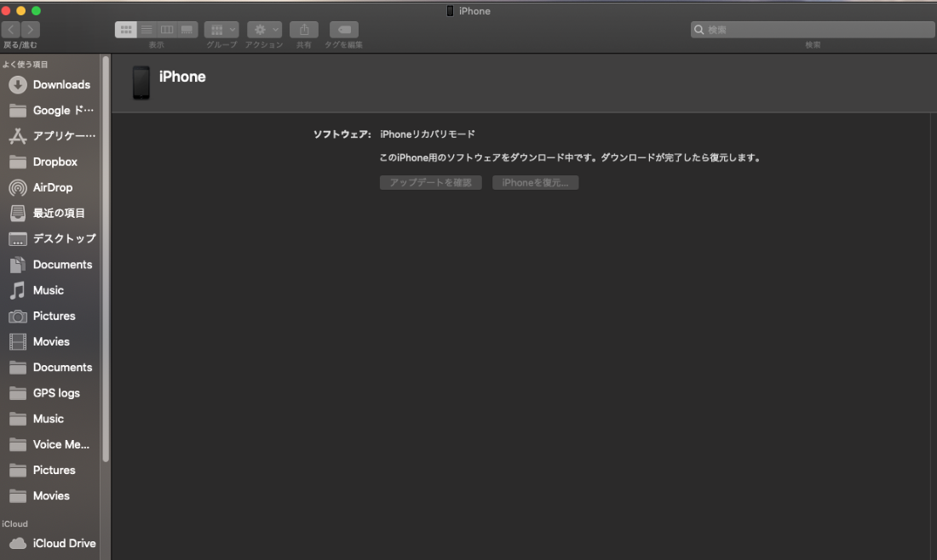Open the Music item with the note icon
The width and height of the screenshot is (937, 560).
50,290
